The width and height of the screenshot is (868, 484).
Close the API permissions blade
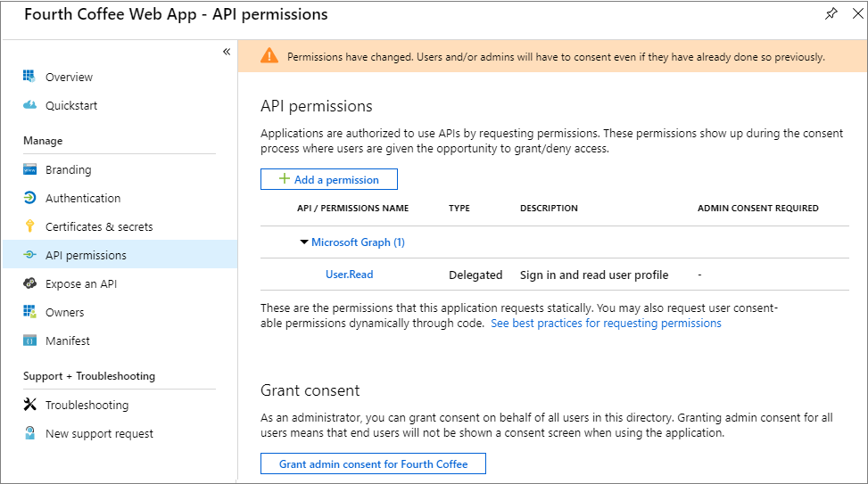[x=858, y=14]
